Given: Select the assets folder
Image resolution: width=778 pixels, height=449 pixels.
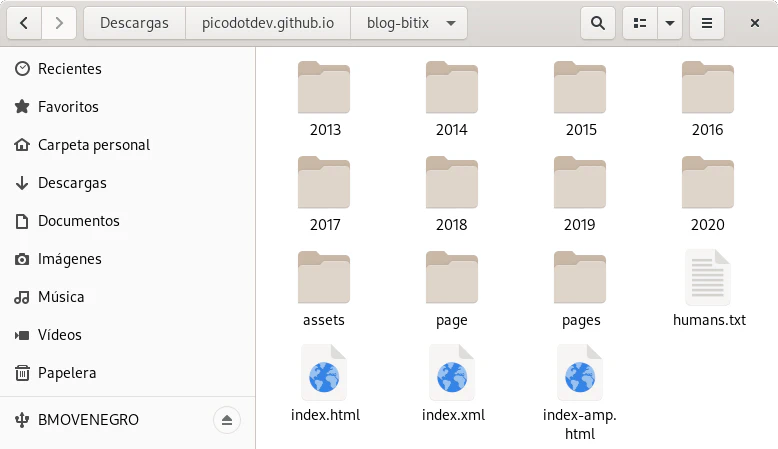Looking at the screenshot, I should (324, 289).
